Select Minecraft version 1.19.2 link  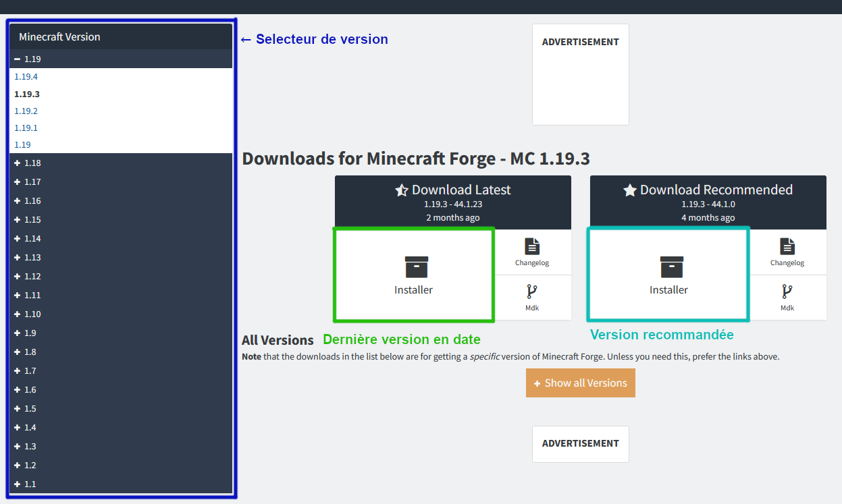(x=26, y=111)
